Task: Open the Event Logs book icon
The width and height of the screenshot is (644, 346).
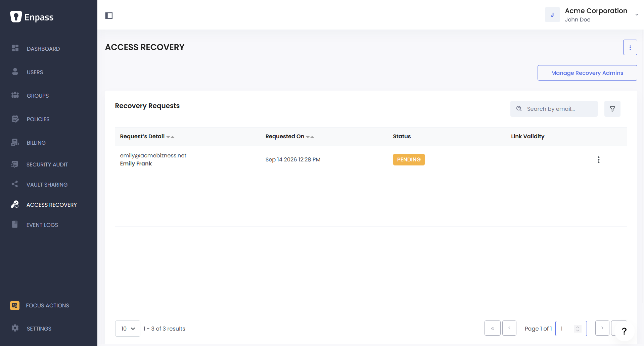Action: click(15, 225)
